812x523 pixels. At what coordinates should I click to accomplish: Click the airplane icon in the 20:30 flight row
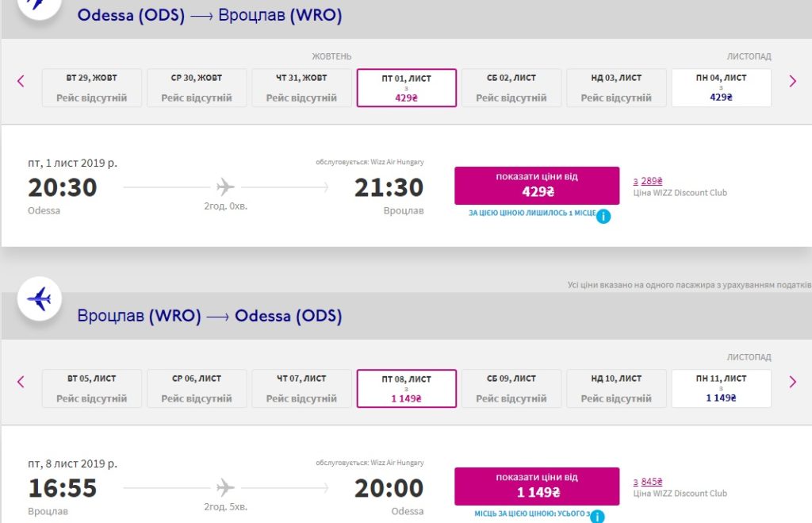[226, 187]
